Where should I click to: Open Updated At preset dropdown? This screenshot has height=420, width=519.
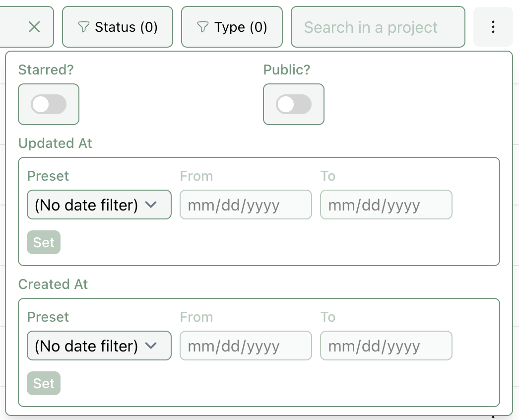pyautogui.click(x=99, y=205)
